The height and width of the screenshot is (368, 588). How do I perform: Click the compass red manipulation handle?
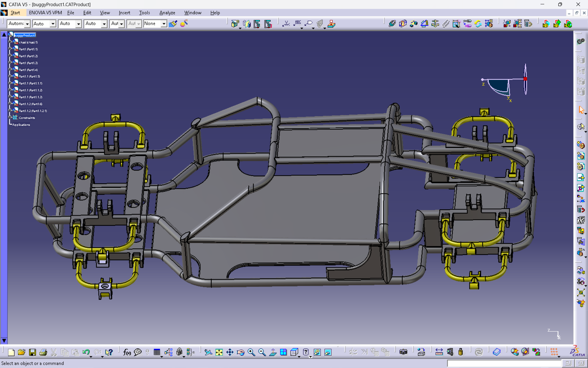click(x=525, y=79)
